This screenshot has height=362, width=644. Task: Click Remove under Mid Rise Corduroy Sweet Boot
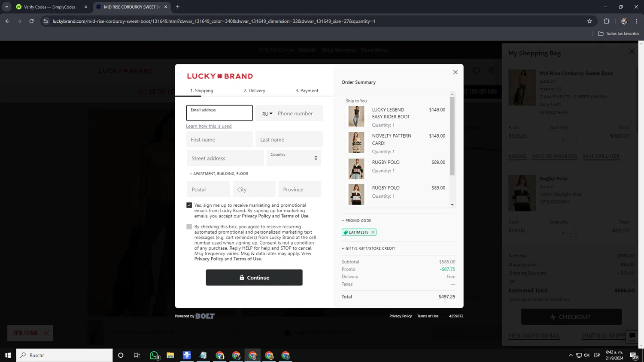pos(517,157)
